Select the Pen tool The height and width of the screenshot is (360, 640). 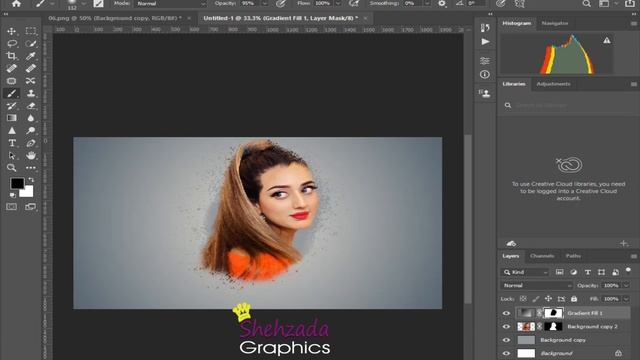pyautogui.click(x=31, y=143)
